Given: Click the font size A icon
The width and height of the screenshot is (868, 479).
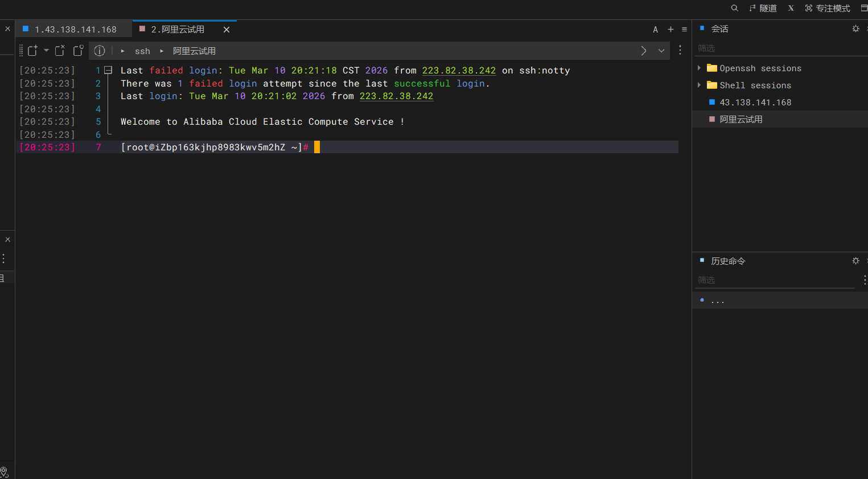Looking at the screenshot, I should [x=655, y=30].
